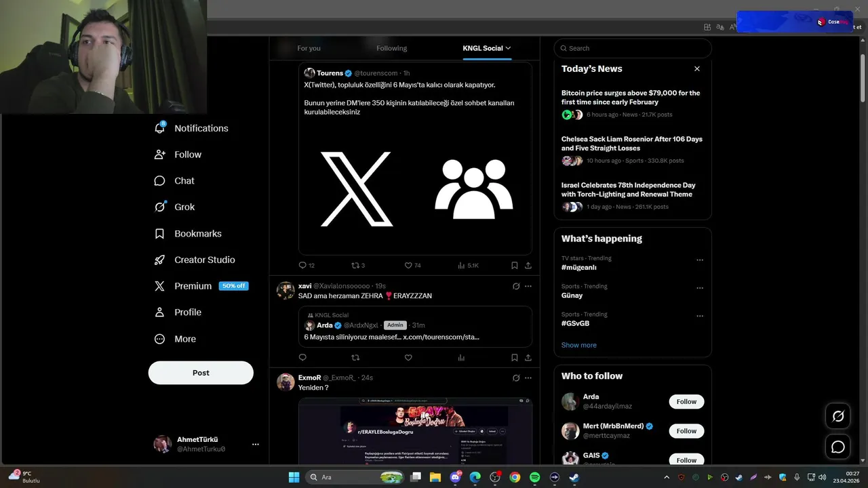868x488 pixels.
Task: Open the floating Grok button
Action: click(x=838, y=416)
